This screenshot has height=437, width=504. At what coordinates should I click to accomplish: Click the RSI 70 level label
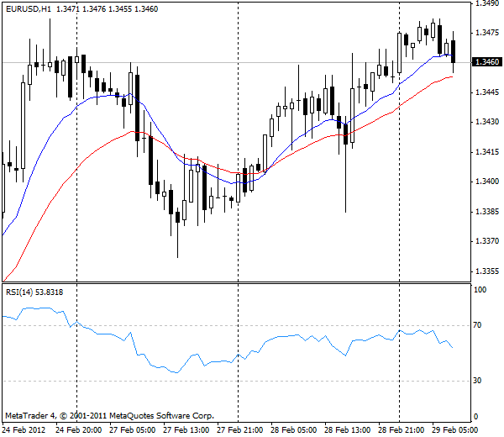click(477, 325)
